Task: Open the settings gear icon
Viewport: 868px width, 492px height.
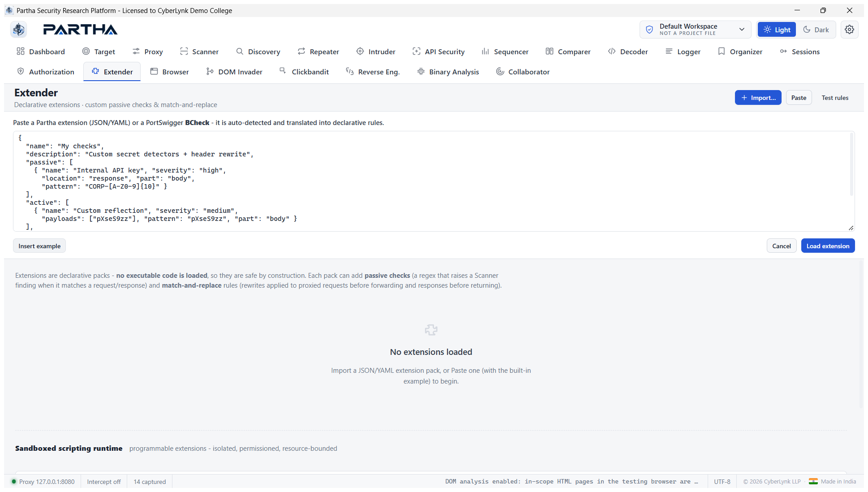Action: tap(849, 30)
